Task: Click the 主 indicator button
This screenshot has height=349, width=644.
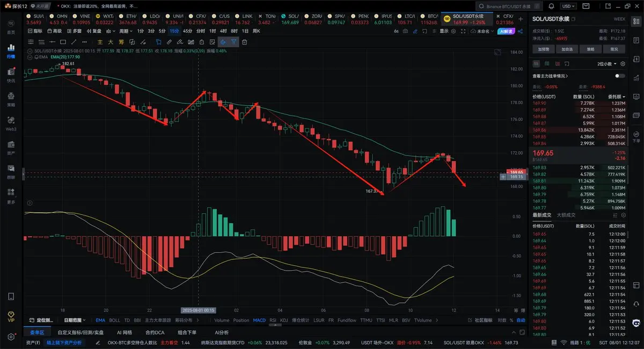Action: [x=100, y=42]
